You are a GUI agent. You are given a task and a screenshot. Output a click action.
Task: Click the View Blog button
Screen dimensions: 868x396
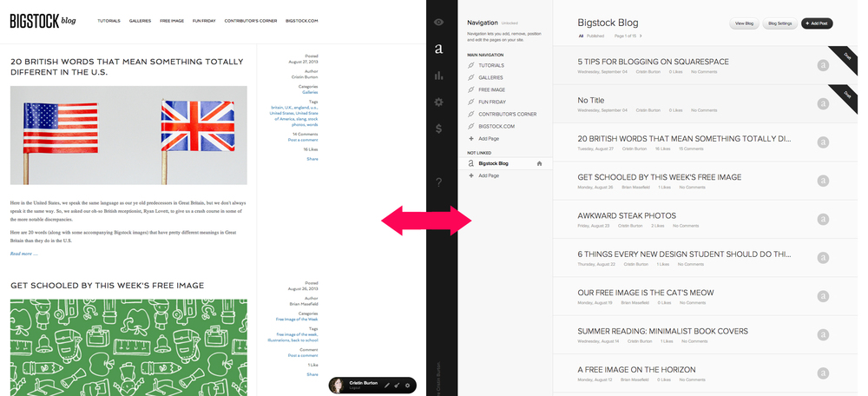tap(744, 23)
